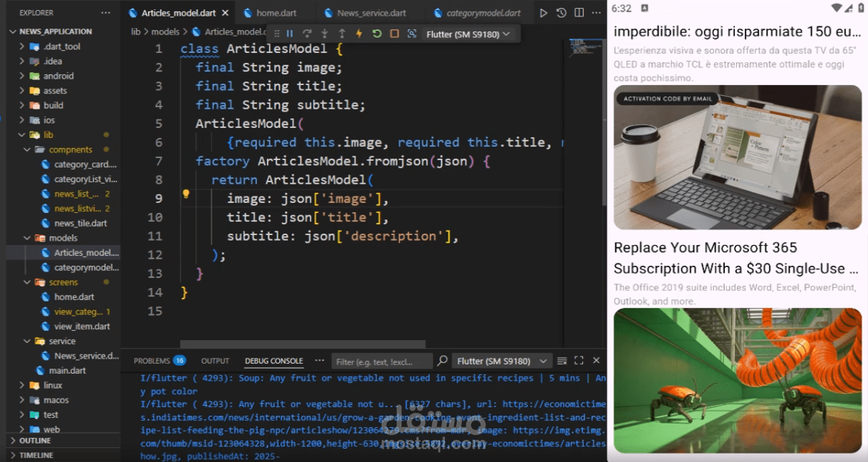
Task: Click the Run play icon in editor title
Action: point(543,13)
